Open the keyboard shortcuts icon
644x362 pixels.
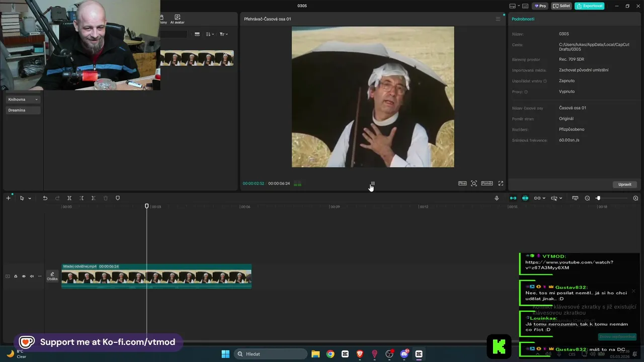pyautogui.click(x=525, y=6)
